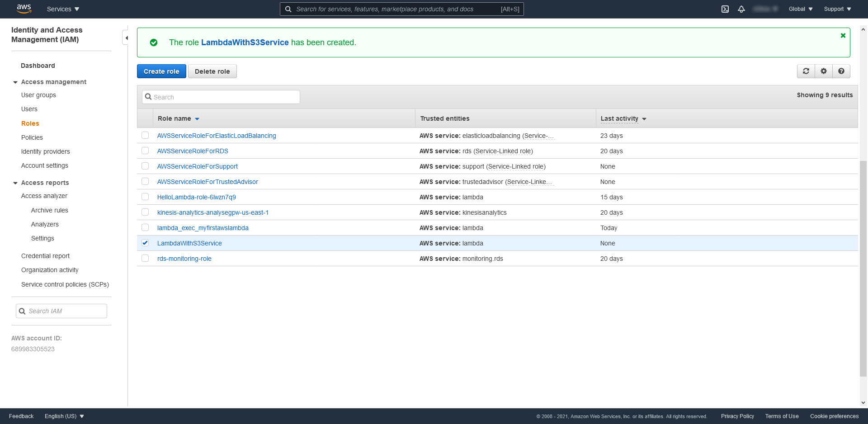Open LambdaWithS3Service link in success banner
This screenshot has height=424, width=868.
pos(245,42)
